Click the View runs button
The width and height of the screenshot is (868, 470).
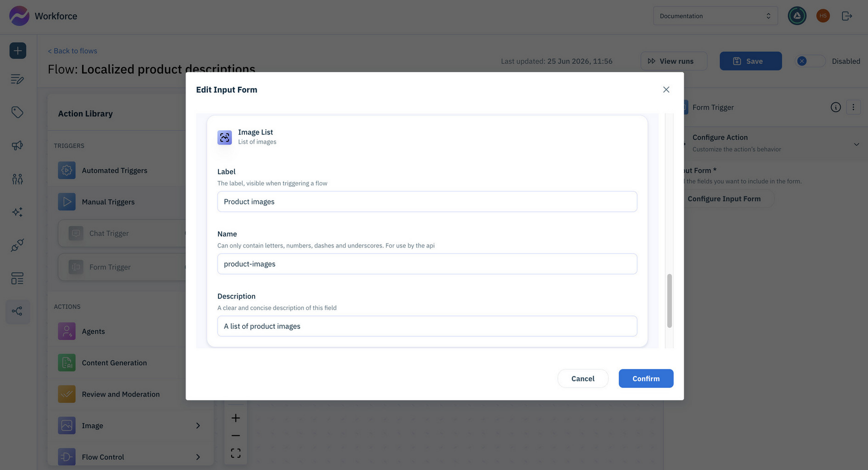tap(674, 61)
